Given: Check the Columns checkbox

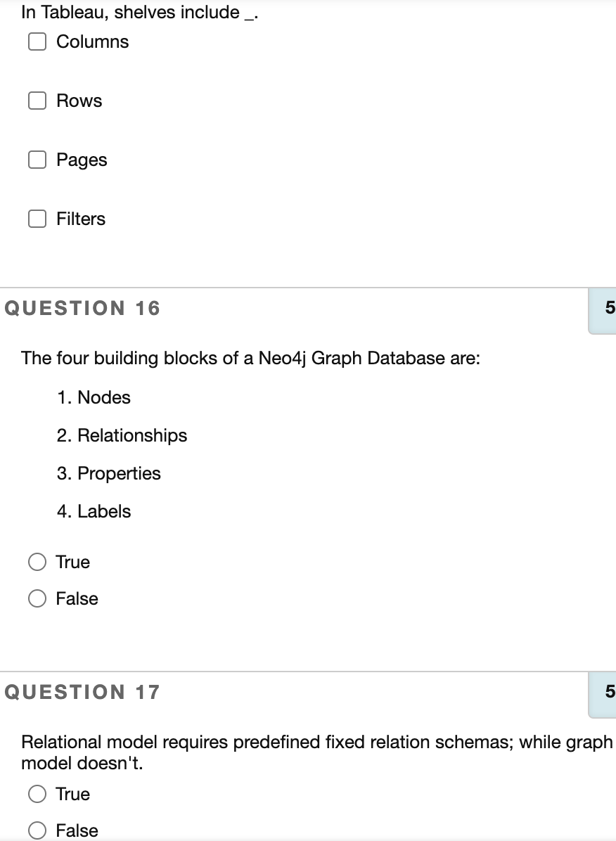Looking at the screenshot, I should click(37, 42).
